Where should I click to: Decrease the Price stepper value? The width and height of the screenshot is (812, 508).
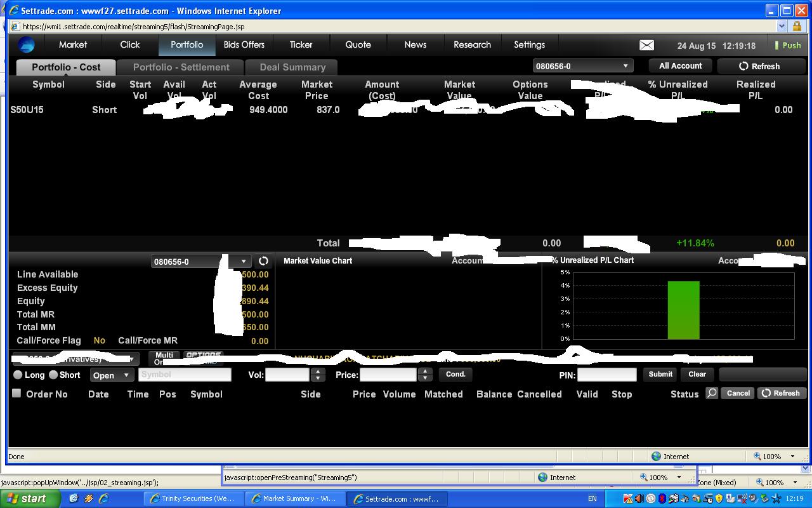(425, 378)
